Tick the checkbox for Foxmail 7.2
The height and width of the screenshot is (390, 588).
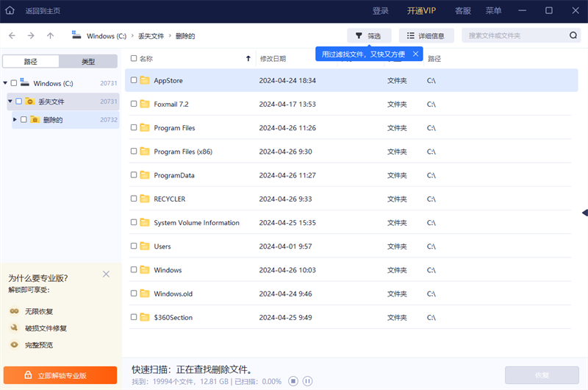coord(134,104)
